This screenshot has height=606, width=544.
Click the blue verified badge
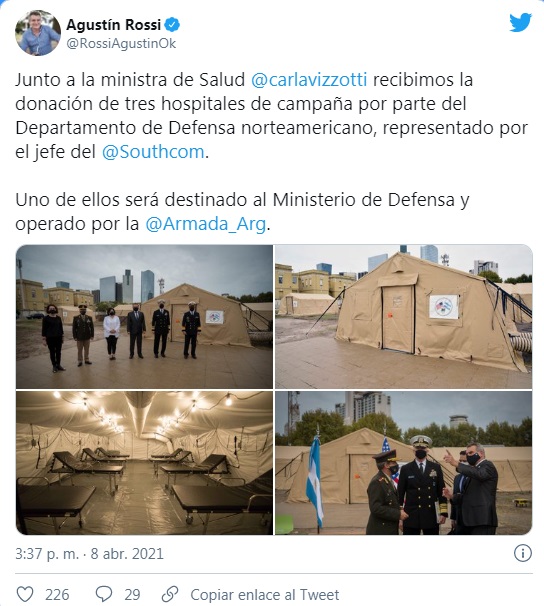(172, 25)
